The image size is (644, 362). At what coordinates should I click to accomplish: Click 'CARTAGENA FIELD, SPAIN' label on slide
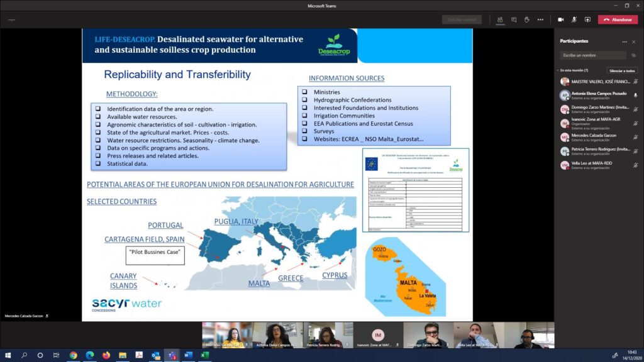(x=145, y=239)
